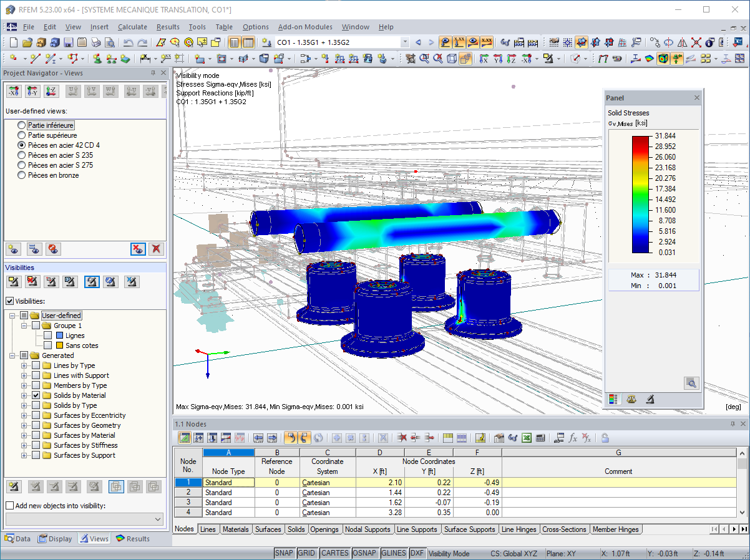Click the New model icon
The image size is (750, 560).
click(x=14, y=43)
